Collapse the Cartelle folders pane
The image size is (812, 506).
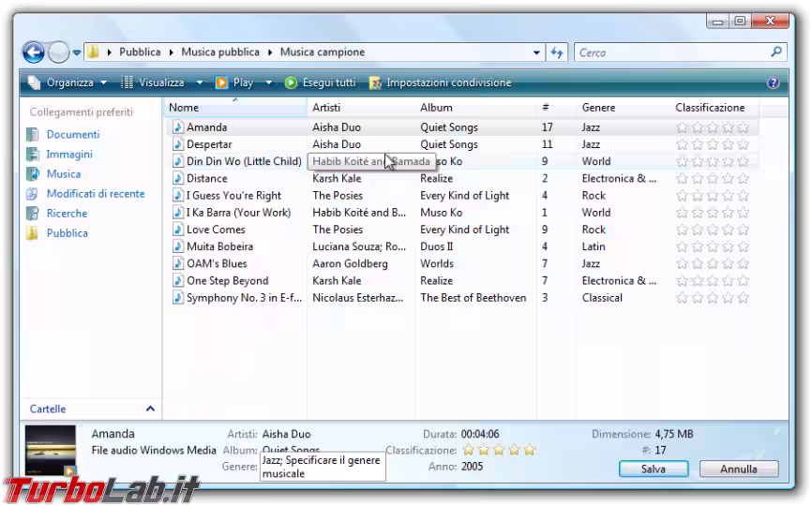click(150, 409)
